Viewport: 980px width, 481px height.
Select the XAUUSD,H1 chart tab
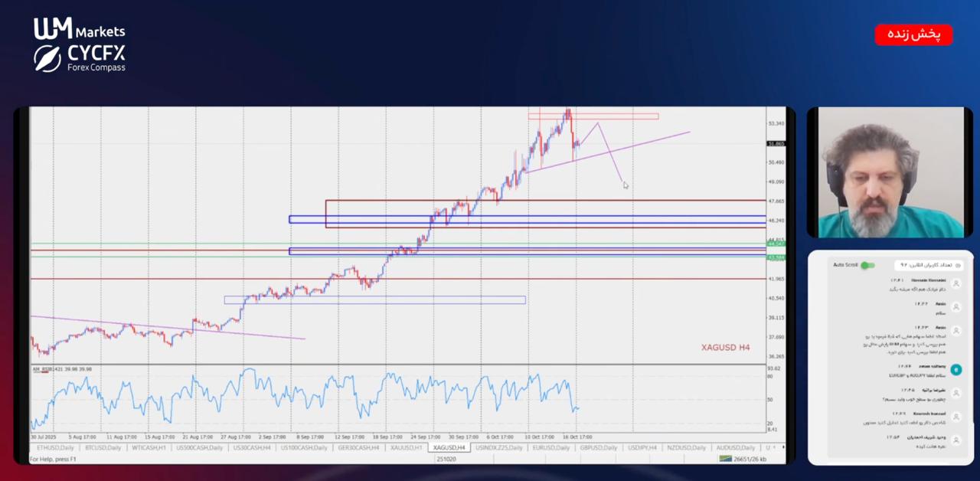406,447
